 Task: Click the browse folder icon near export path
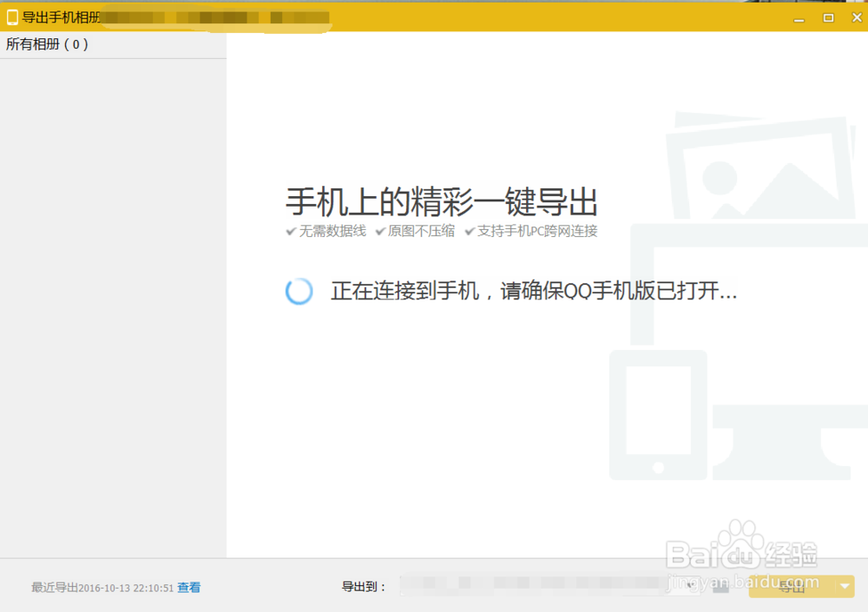tap(720, 587)
